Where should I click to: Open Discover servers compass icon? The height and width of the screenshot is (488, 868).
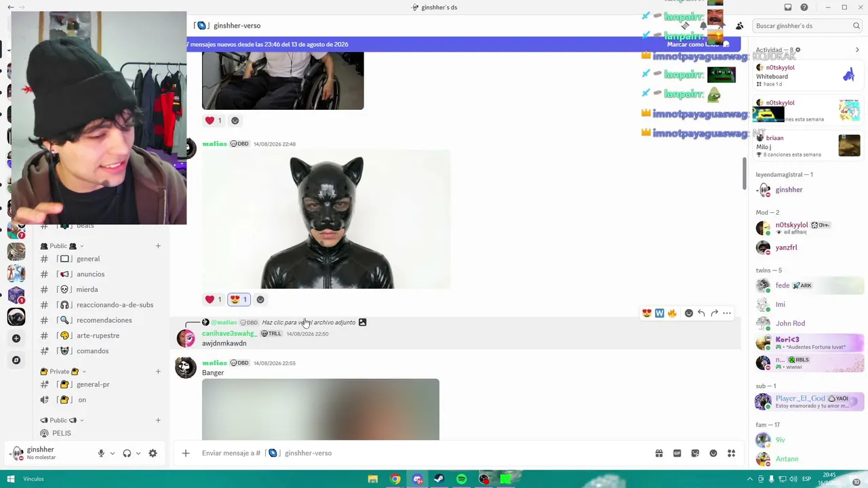pos(16,360)
